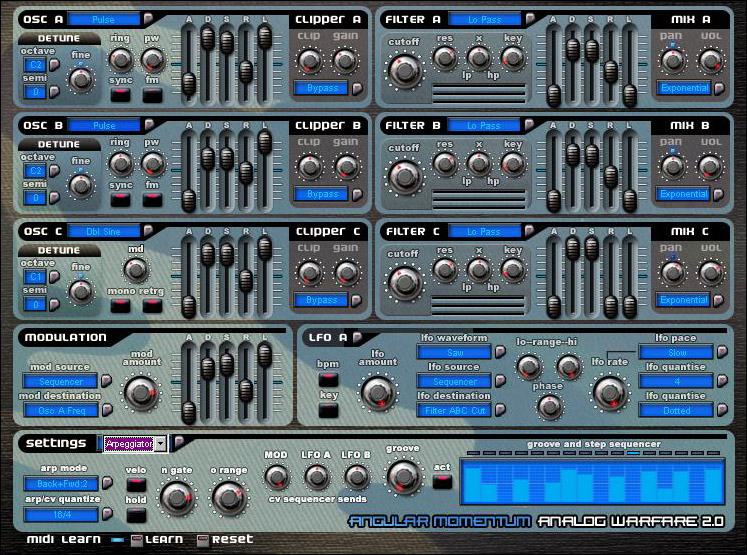Toggle the arpeggiator velo switch
The image size is (747, 555).
tap(136, 485)
